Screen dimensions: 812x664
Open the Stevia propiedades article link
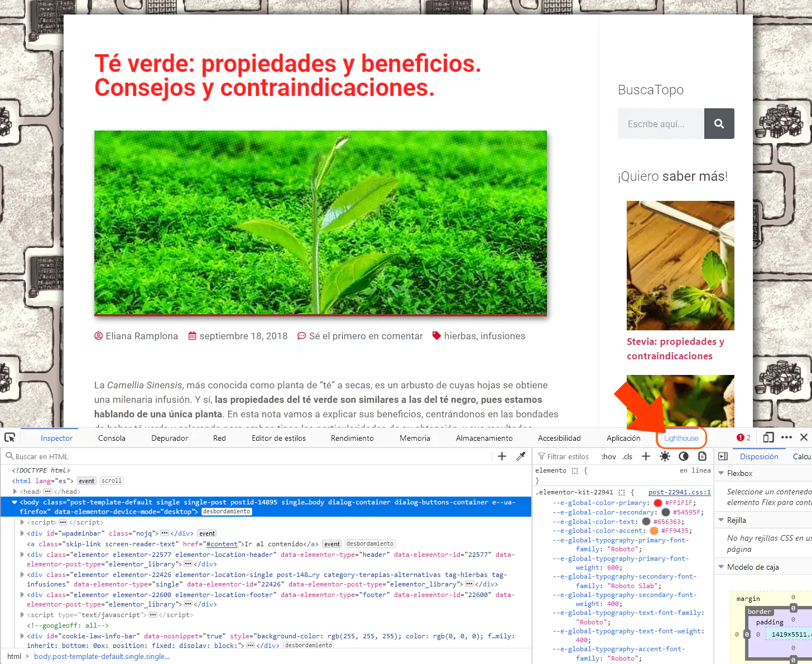click(x=675, y=348)
